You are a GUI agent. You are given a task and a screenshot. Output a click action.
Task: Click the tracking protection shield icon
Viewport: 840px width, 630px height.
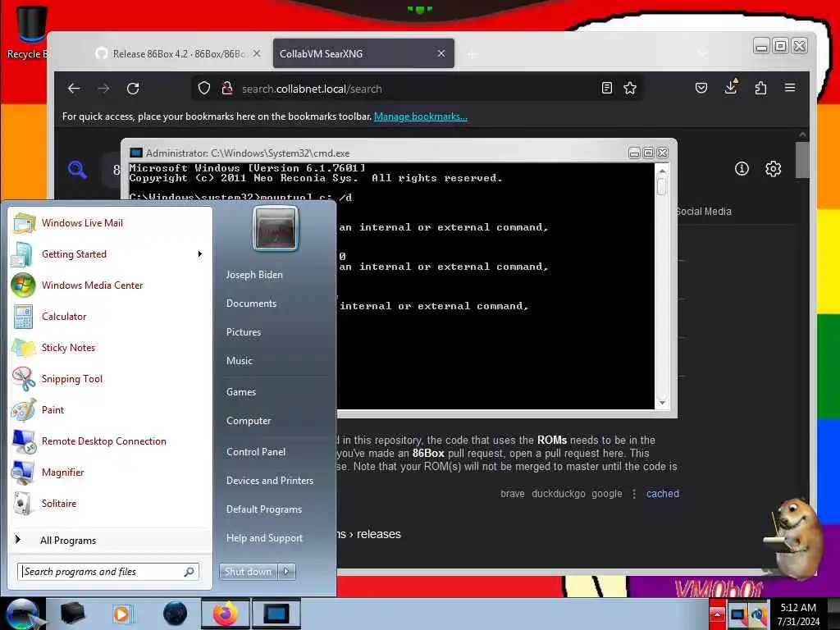[x=204, y=88]
